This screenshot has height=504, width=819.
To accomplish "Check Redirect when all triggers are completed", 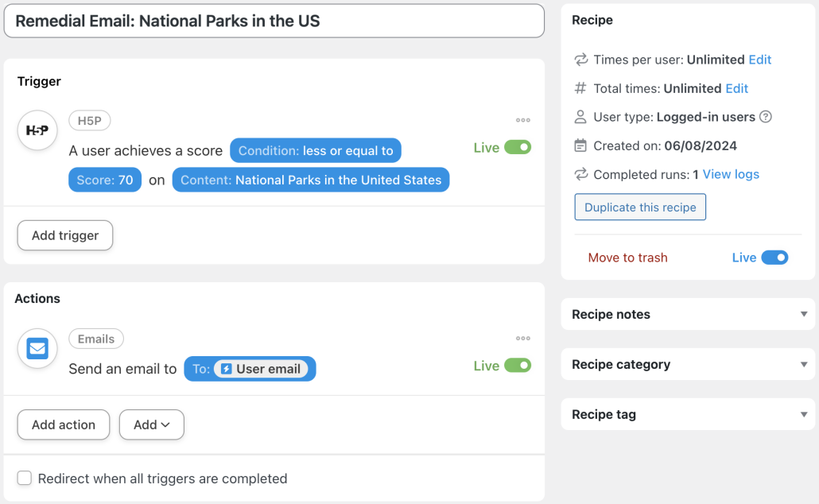I will [25, 478].
